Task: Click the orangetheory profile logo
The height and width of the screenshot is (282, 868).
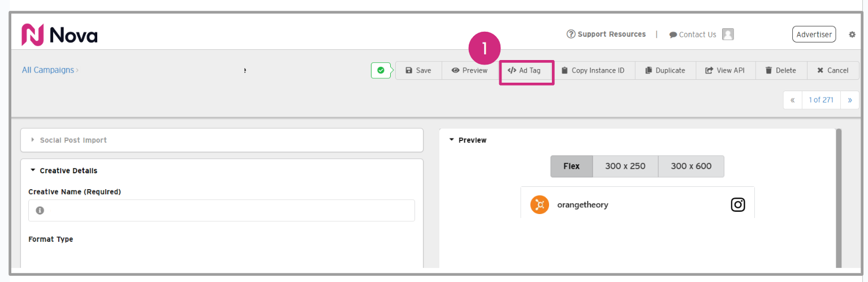Action: coord(539,204)
